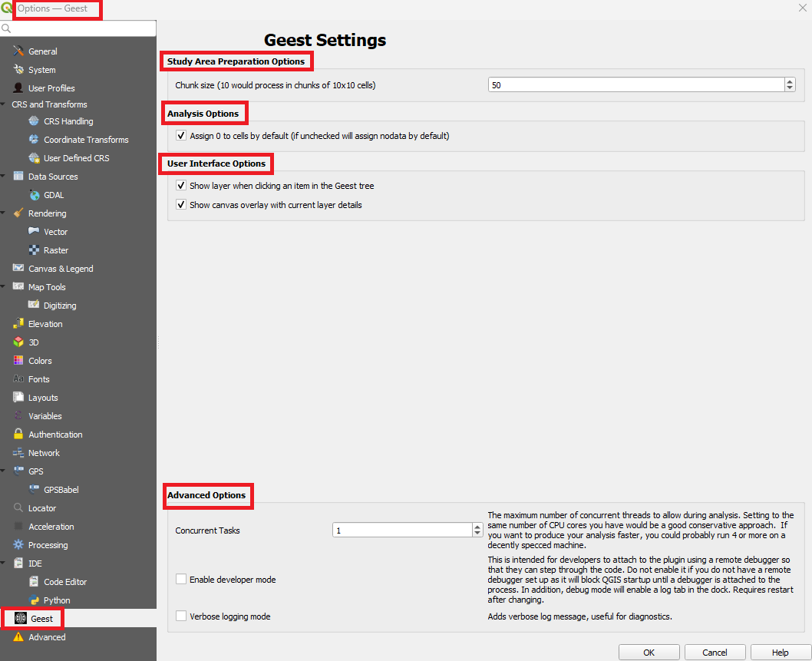Image resolution: width=812 pixels, height=661 pixels.
Task: Click the System gear icon
Action: click(18, 69)
